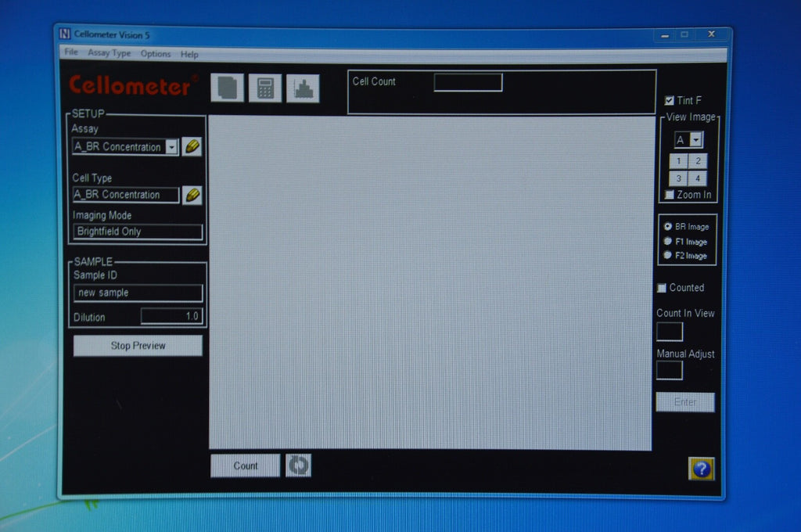Open the Options menu
This screenshot has height=532, width=801.
[x=156, y=54]
